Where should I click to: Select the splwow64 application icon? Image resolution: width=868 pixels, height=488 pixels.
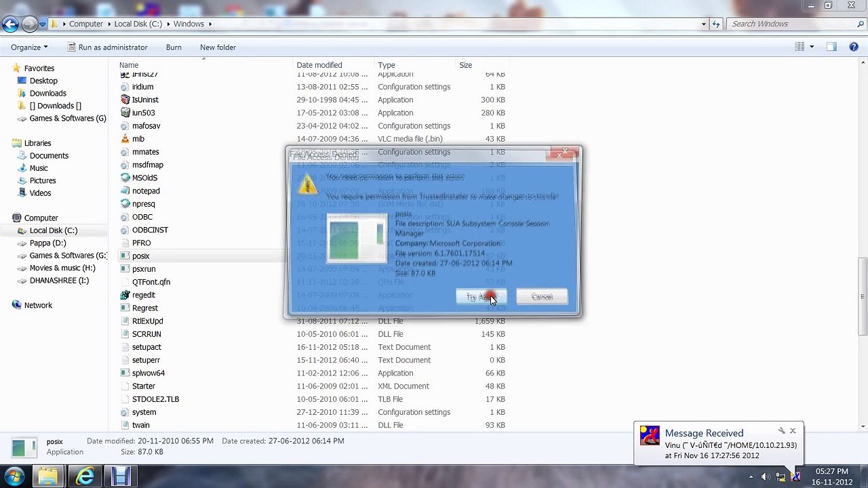tap(125, 373)
